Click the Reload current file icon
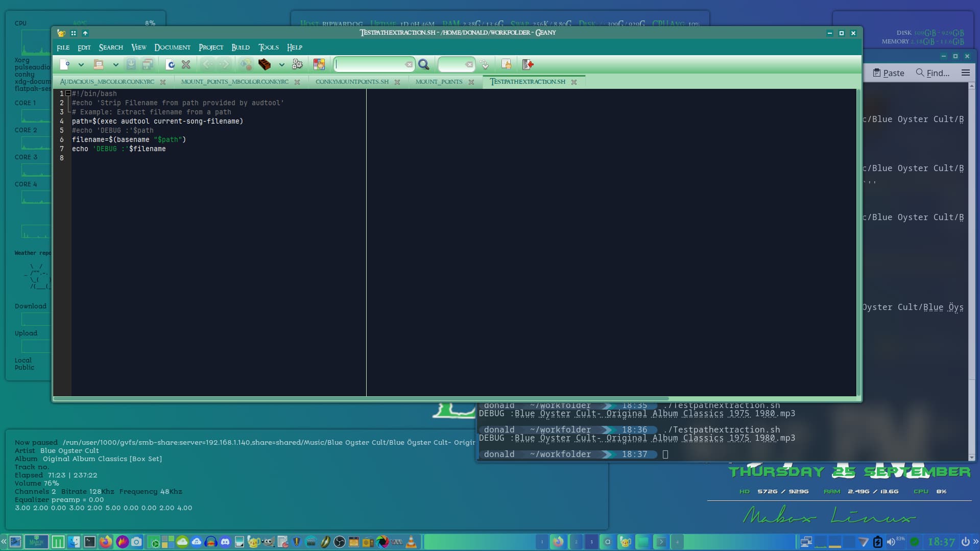This screenshot has width=980, height=551. [170, 64]
